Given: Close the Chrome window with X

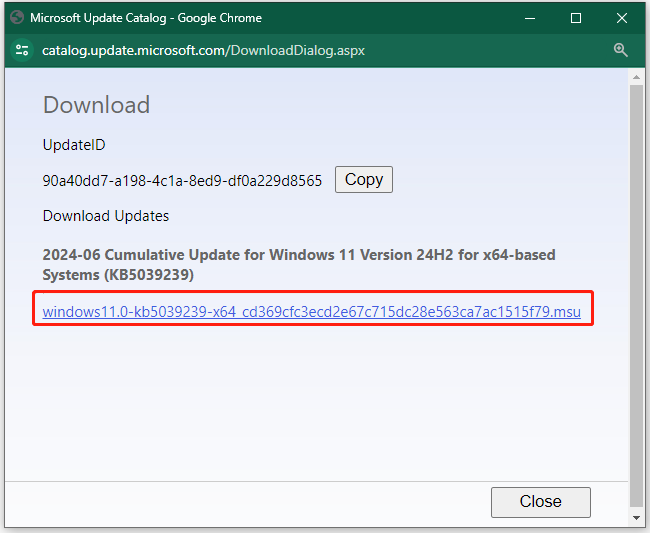Looking at the screenshot, I should (621, 18).
